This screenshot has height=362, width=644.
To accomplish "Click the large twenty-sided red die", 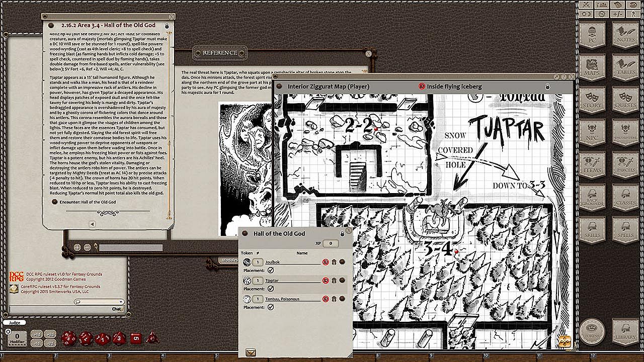I will click(68, 338).
